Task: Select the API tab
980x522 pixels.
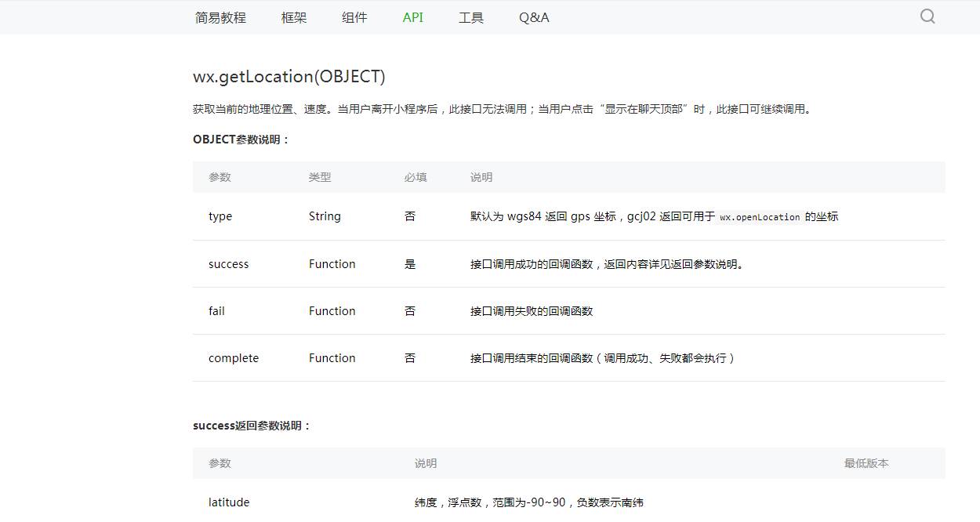Action: pos(412,17)
